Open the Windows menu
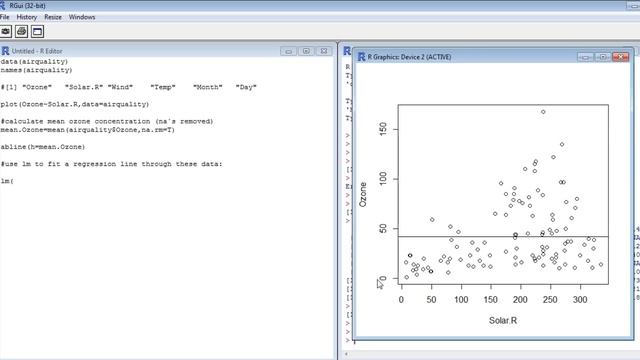The image size is (640, 360). [x=82, y=17]
